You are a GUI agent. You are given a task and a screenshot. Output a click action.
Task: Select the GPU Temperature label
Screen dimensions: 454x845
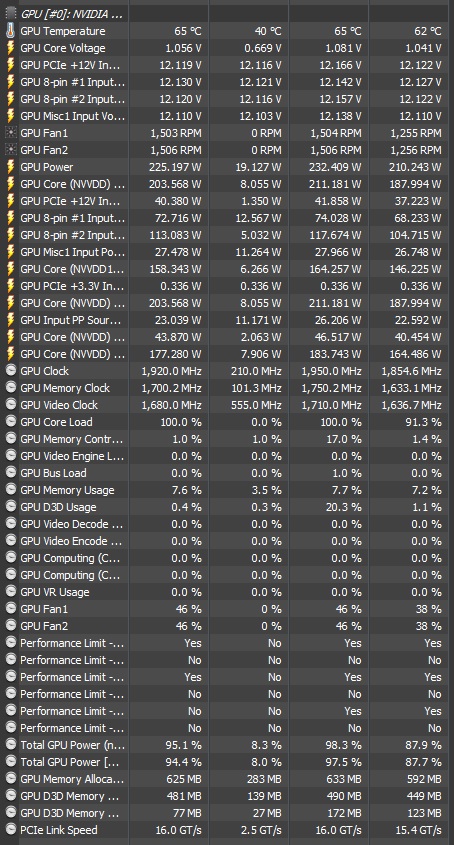click(x=63, y=31)
